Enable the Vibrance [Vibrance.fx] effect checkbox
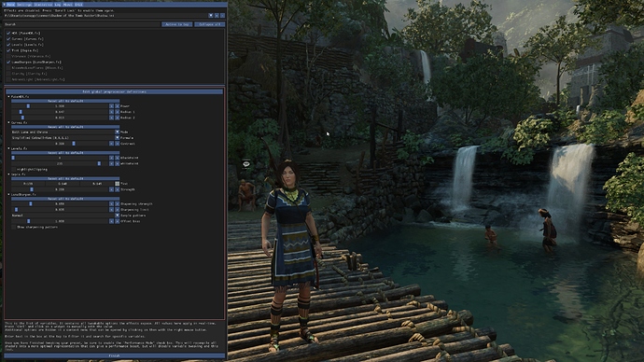The image size is (644, 362). (x=8, y=56)
